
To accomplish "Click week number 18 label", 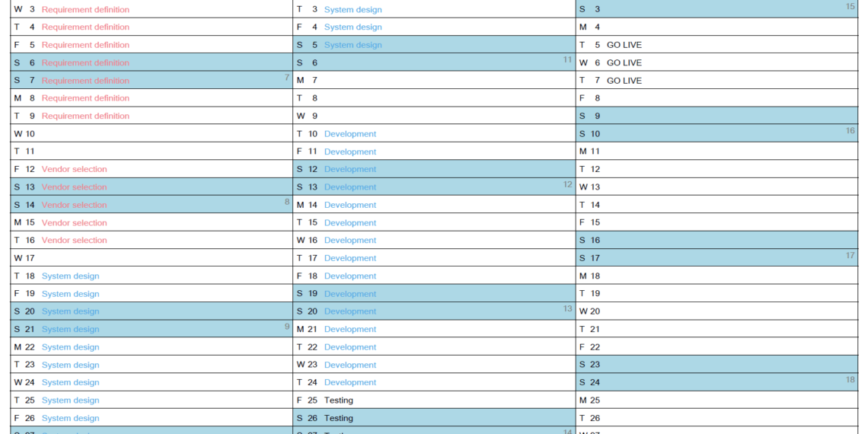I will tap(850, 379).
